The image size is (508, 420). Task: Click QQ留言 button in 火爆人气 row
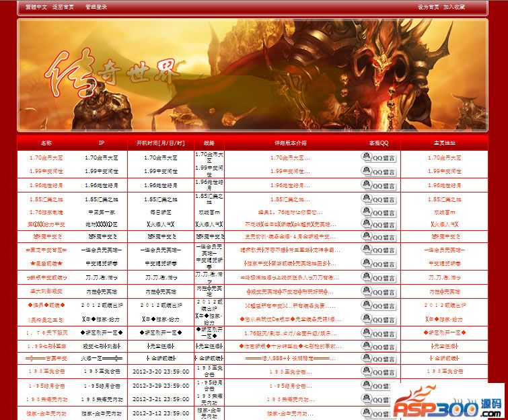pos(378,224)
